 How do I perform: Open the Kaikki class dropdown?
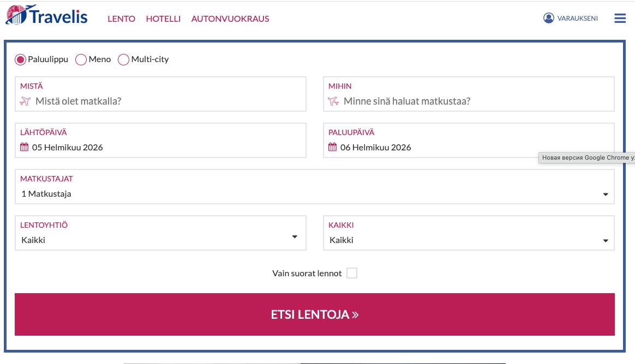tap(469, 233)
